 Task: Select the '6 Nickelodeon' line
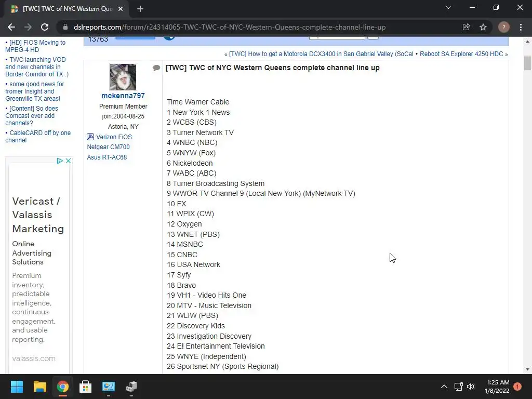coord(190,163)
